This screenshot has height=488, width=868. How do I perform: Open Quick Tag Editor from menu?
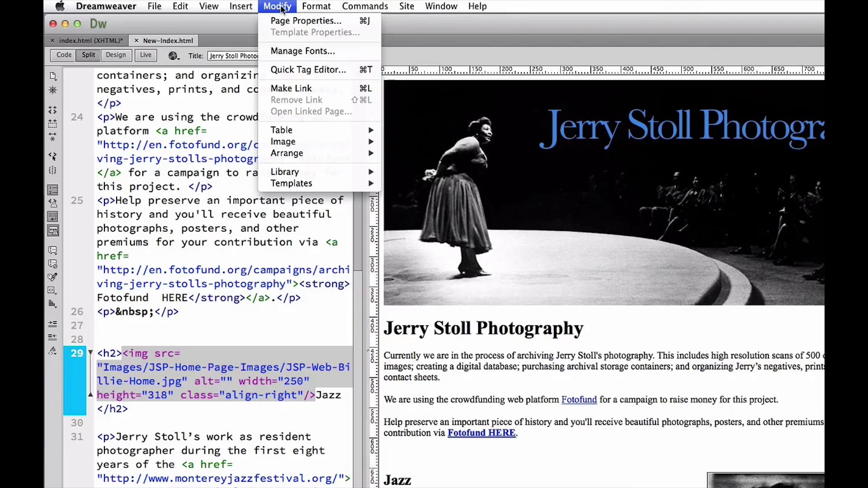(320, 70)
